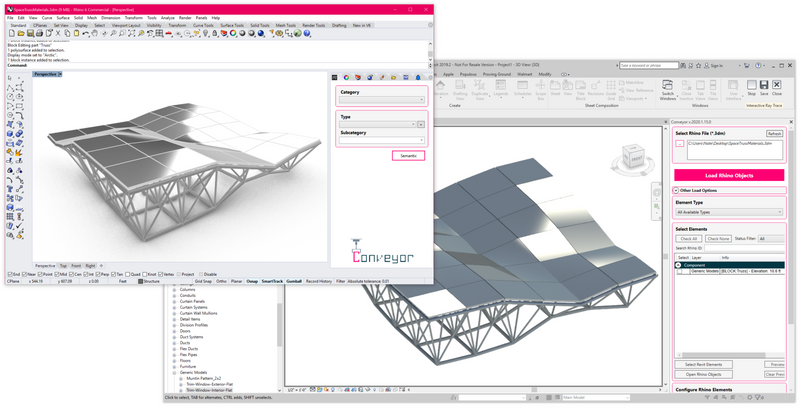
Task: Click the light bulb icon in Rhino toolbar
Action: click(x=206, y=33)
